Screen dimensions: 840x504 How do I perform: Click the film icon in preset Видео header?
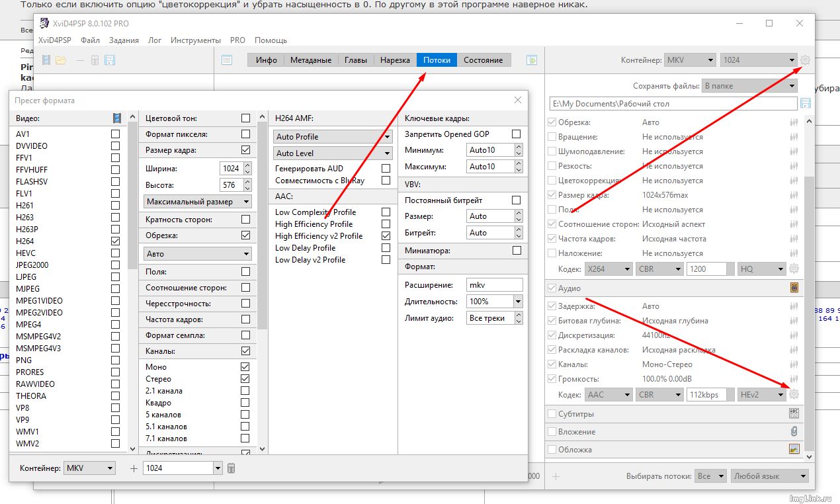coord(117,118)
